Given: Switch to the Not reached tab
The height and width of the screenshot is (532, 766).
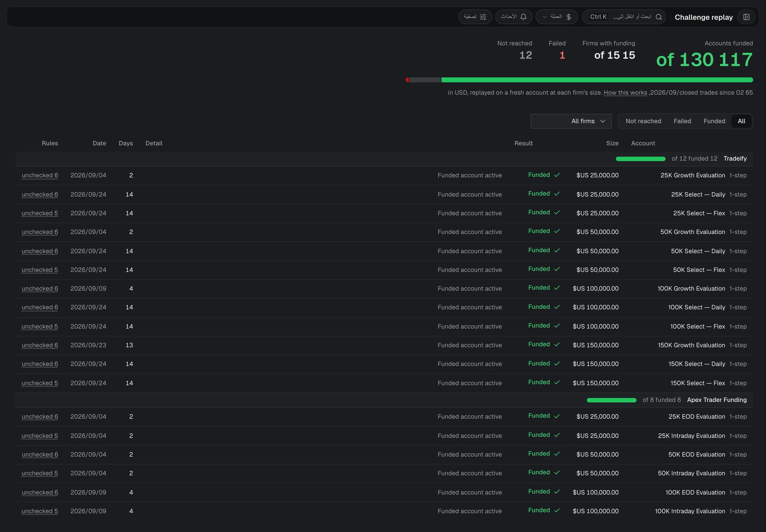Looking at the screenshot, I should click(x=643, y=121).
